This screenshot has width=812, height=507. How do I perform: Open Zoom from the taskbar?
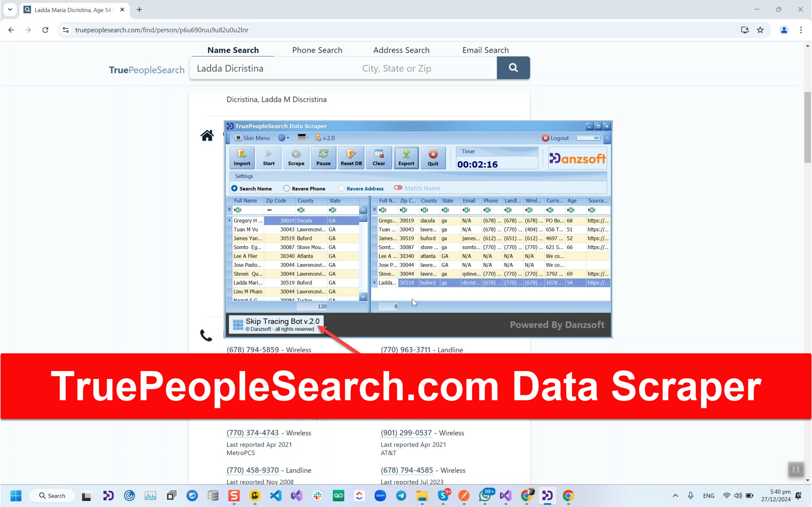click(380, 495)
